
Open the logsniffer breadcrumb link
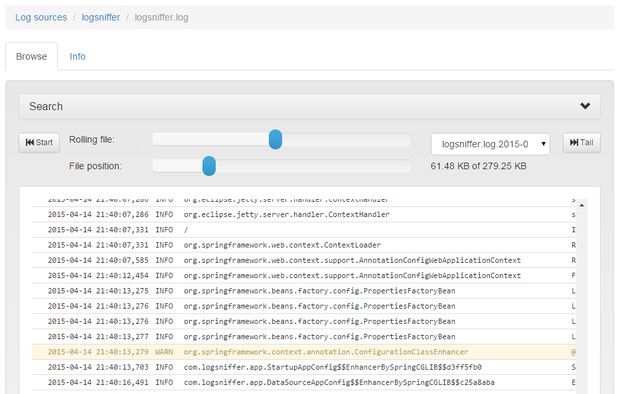pos(101,17)
